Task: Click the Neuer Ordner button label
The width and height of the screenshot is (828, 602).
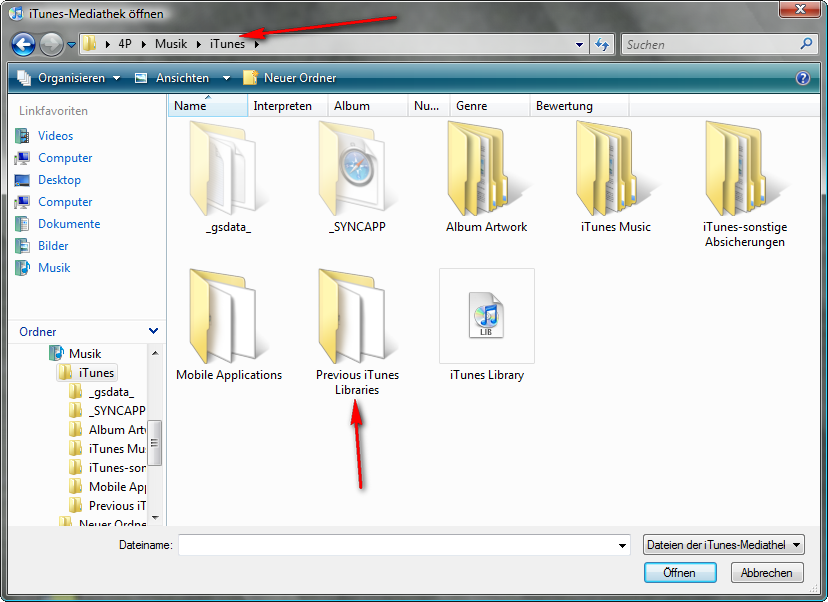Action: click(x=300, y=78)
